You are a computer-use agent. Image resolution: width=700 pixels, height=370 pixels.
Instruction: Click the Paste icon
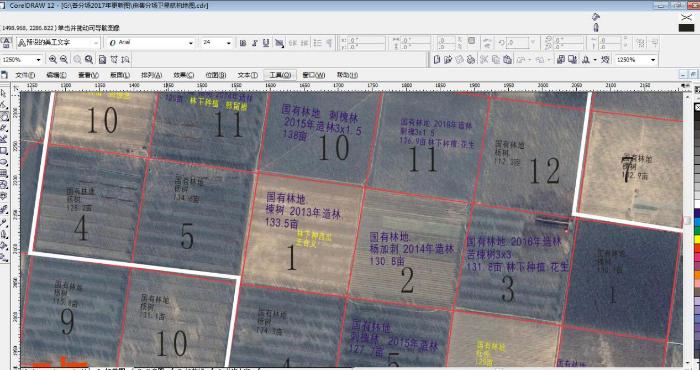coord(507,59)
